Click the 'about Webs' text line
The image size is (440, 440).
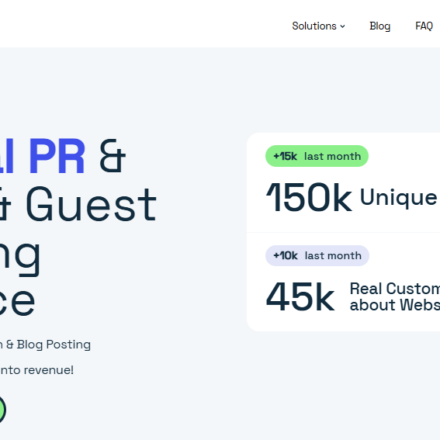[395, 305]
